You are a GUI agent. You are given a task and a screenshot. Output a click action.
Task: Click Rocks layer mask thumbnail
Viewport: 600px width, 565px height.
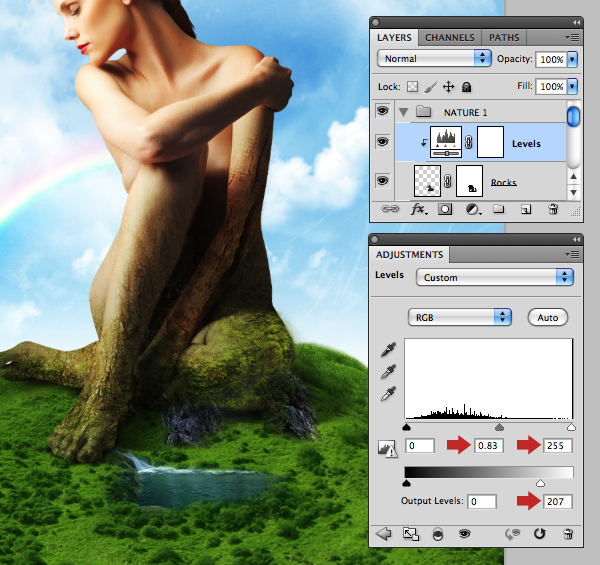[470, 181]
